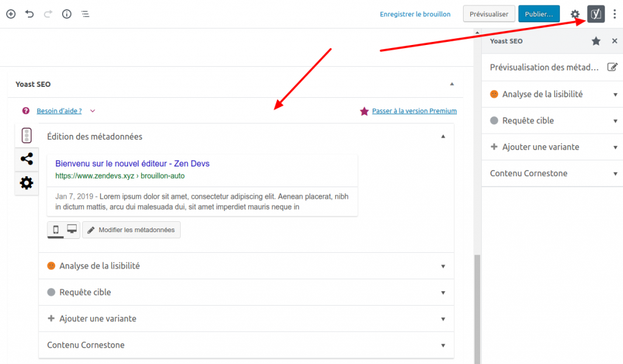Open the content structure info icon
Viewport: 623px width, 364px height.
click(x=67, y=14)
